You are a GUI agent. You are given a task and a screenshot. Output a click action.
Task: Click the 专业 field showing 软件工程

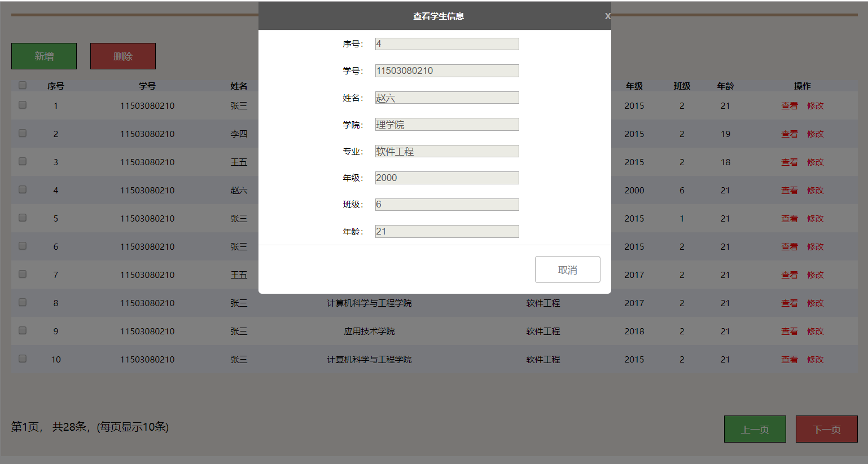pyautogui.click(x=447, y=151)
